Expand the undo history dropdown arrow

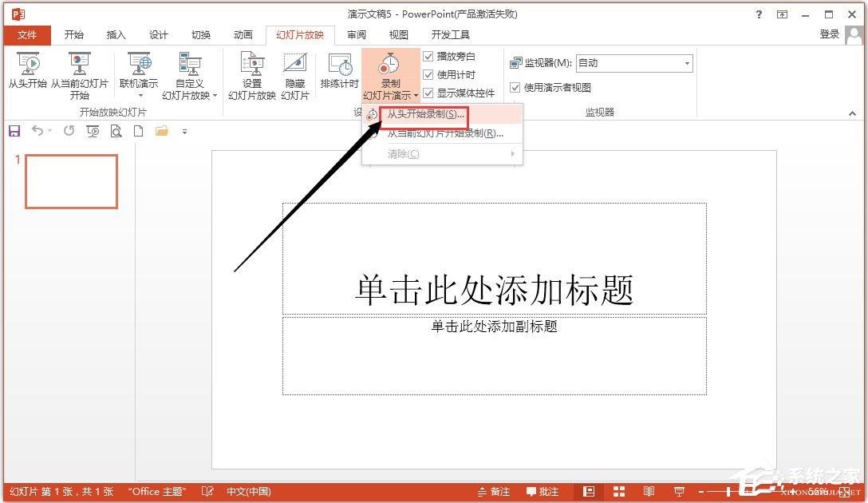point(49,131)
